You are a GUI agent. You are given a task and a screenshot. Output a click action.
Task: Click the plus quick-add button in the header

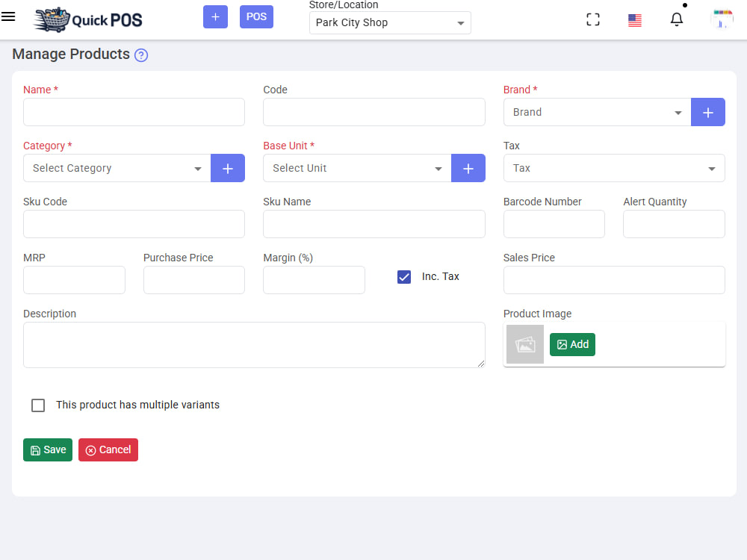(215, 16)
